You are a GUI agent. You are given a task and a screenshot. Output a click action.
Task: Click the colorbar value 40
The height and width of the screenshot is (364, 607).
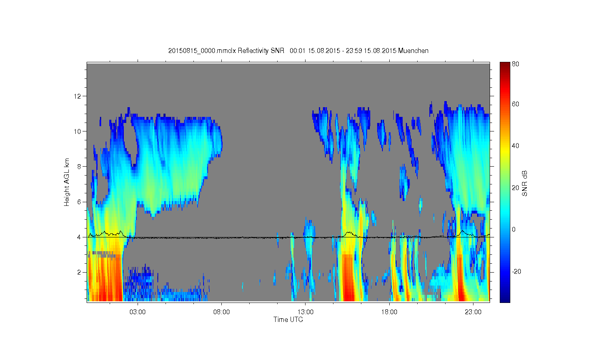coord(516,146)
